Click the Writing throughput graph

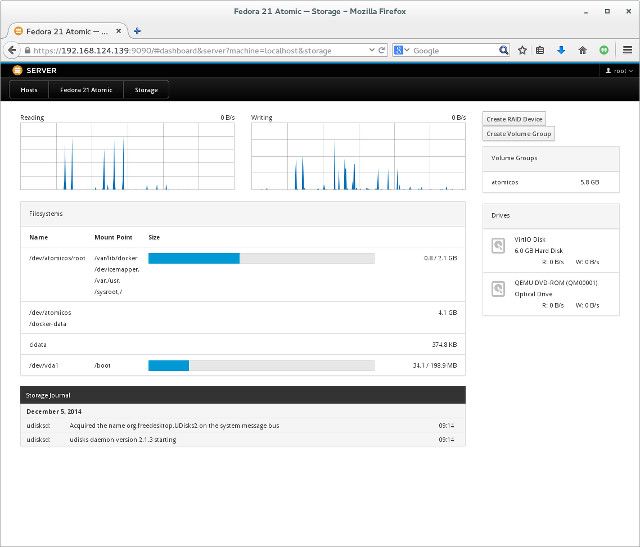coord(358,156)
